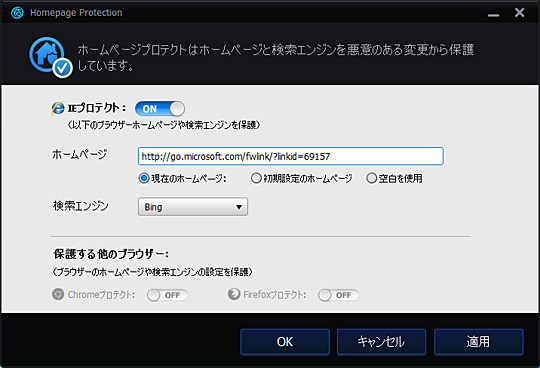The image size is (540, 368).
Task: Click the note (ブラウザーのホームページや検索エンジンの設定を保護)
Action: [152, 272]
